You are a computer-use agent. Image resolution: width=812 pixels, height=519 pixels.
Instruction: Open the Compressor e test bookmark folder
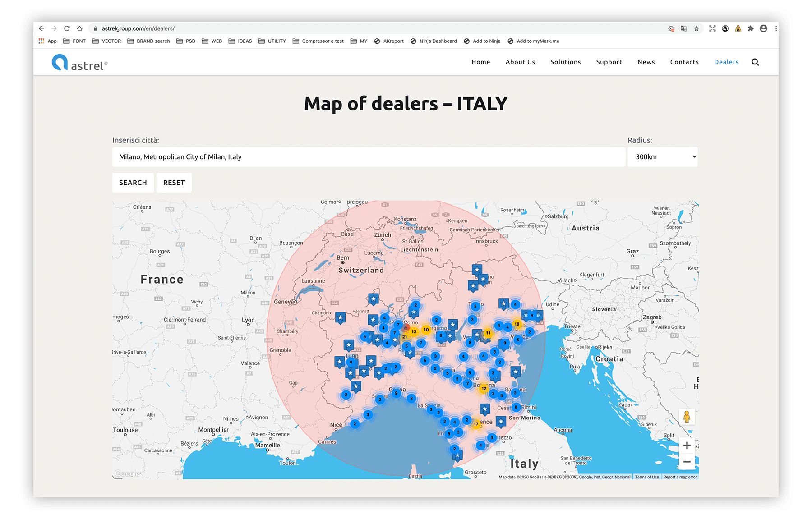point(318,41)
